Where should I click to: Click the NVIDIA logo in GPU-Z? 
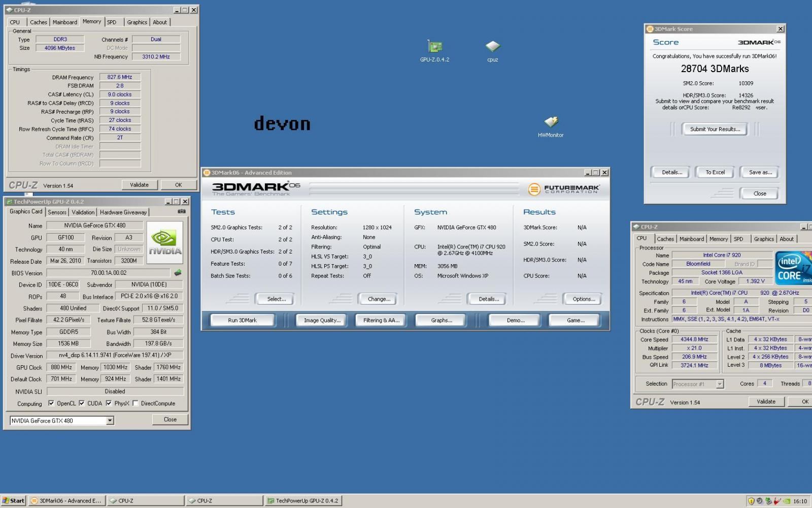(x=165, y=242)
